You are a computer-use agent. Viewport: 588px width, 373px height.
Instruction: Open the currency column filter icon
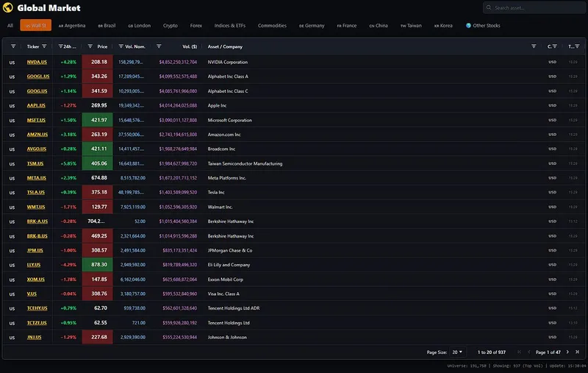click(555, 46)
